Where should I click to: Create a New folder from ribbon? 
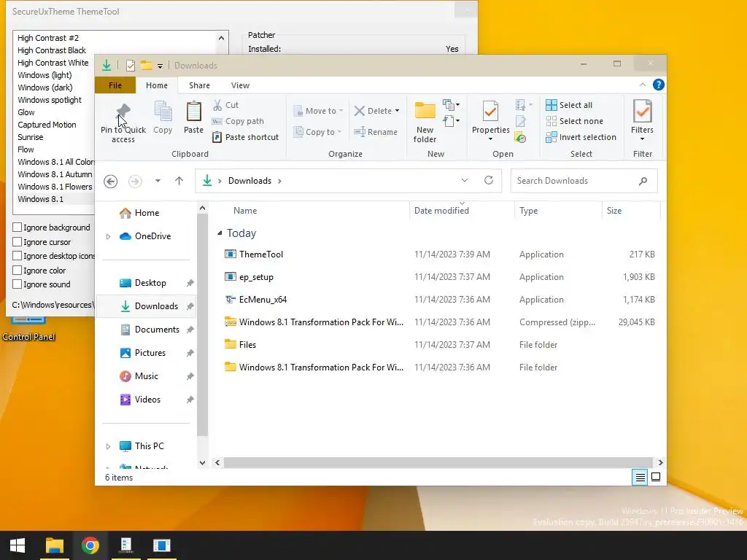point(425,122)
